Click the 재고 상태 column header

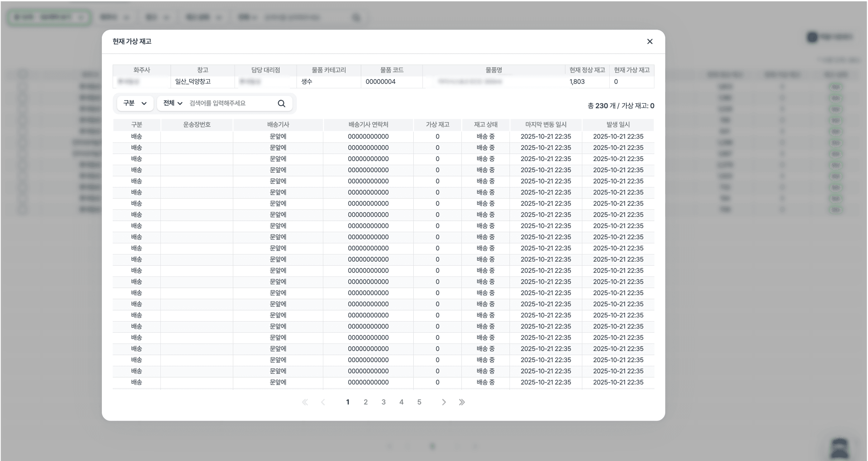point(485,125)
